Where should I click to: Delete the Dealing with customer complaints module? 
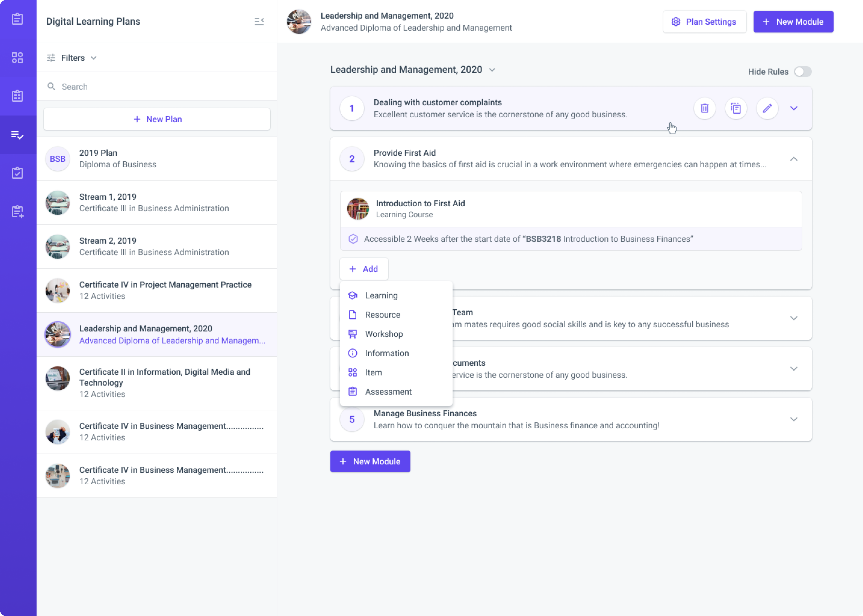point(704,109)
